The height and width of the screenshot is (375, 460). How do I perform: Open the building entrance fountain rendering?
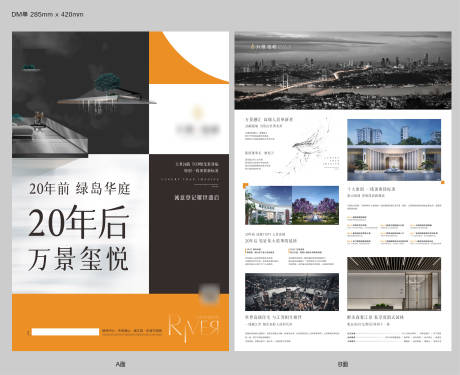click(x=394, y=150)
